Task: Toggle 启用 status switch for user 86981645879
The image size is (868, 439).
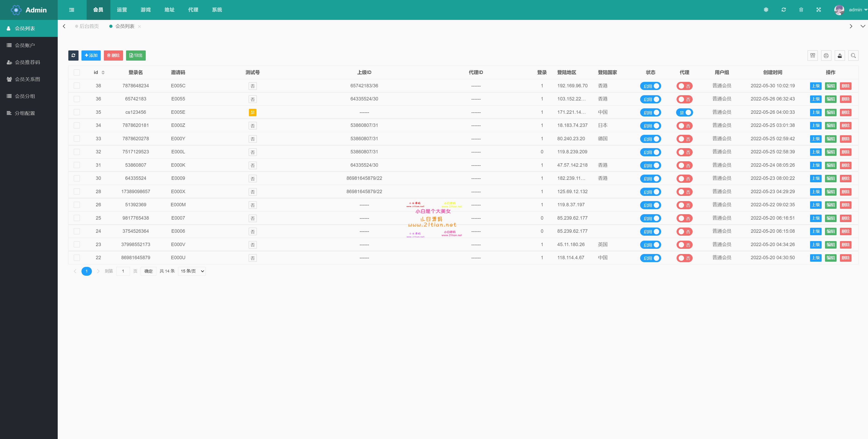Action: point(650,258)
